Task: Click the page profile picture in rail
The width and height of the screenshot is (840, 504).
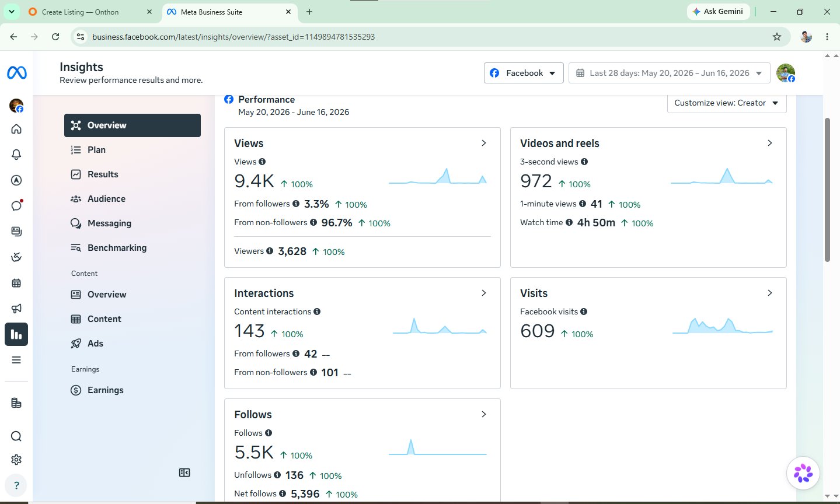Action: (16, 106)
